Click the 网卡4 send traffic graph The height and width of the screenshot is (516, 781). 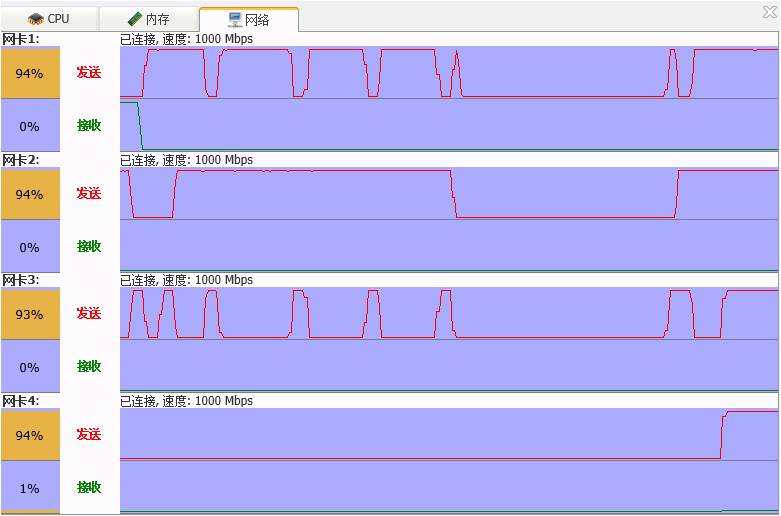point(449,434)
